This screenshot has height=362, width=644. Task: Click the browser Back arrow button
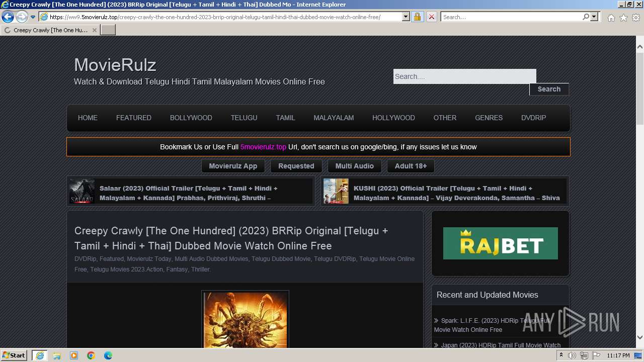tap(8, 17)
